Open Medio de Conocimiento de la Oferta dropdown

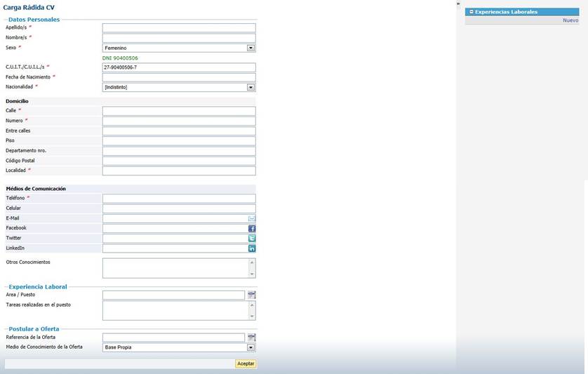coord(250,347)
